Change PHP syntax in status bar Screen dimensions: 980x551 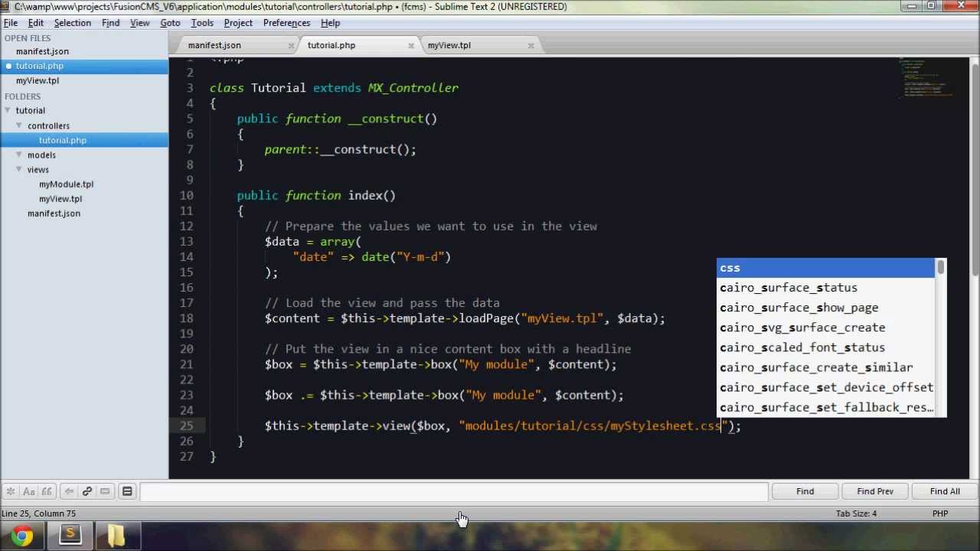coord(940,514)
